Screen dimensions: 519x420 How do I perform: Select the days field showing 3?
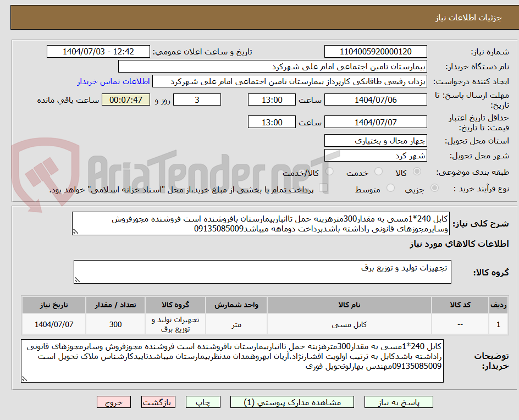pos(197,100)
